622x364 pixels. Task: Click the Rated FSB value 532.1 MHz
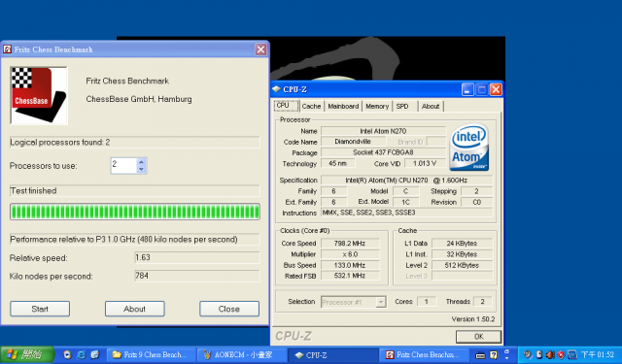350,276
